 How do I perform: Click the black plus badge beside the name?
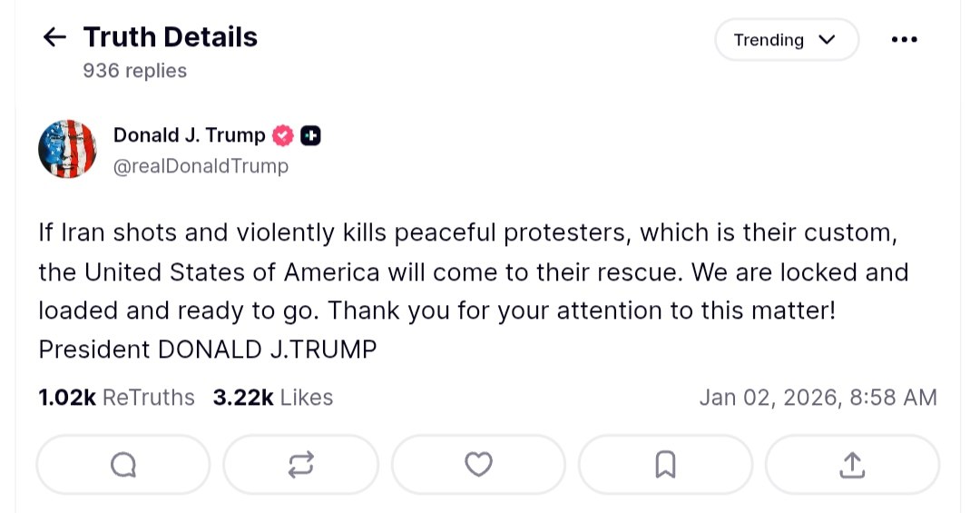[x=310, y=136]
